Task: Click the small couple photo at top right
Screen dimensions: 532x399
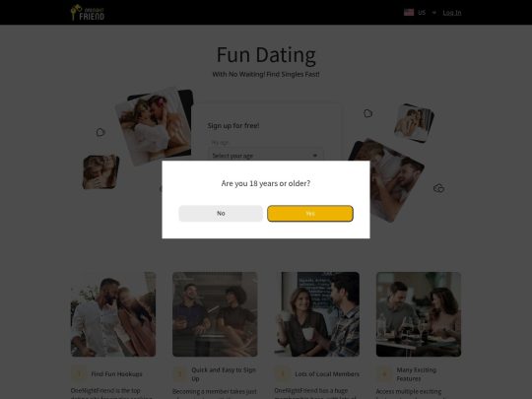Action: click(414, 123)
